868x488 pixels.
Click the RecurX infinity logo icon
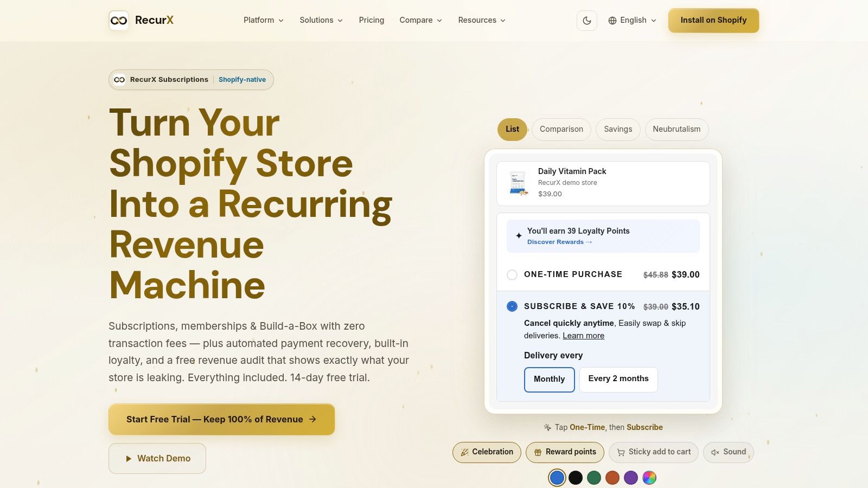119,21
